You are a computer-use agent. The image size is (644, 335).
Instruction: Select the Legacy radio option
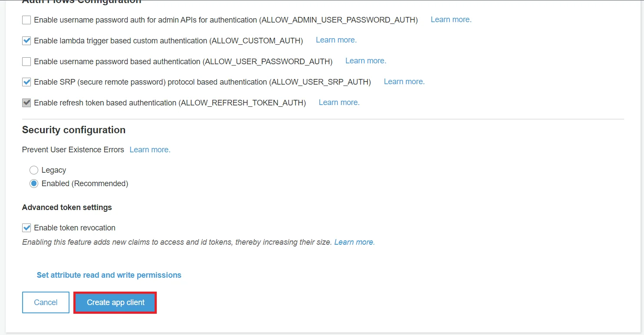point(34,170)
